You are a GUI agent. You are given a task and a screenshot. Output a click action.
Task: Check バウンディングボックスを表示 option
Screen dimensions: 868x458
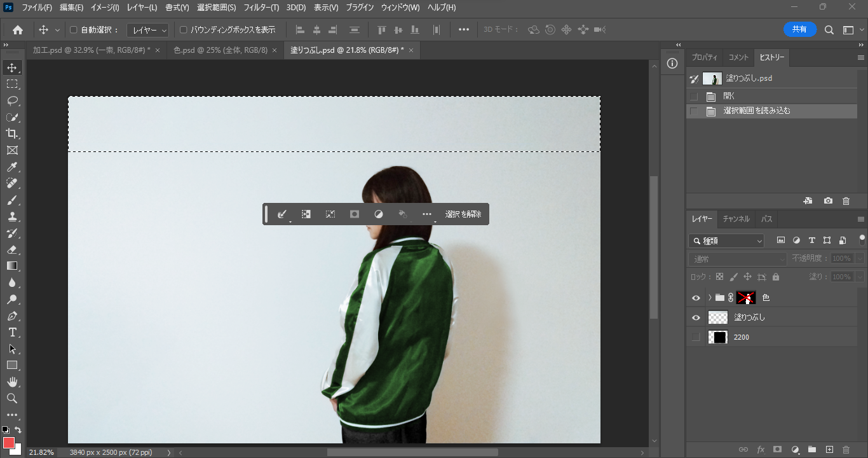coord(184,30)
